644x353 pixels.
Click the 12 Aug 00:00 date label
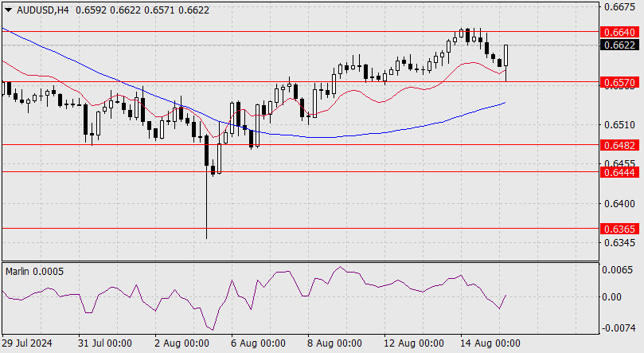[x=414, y=343]
